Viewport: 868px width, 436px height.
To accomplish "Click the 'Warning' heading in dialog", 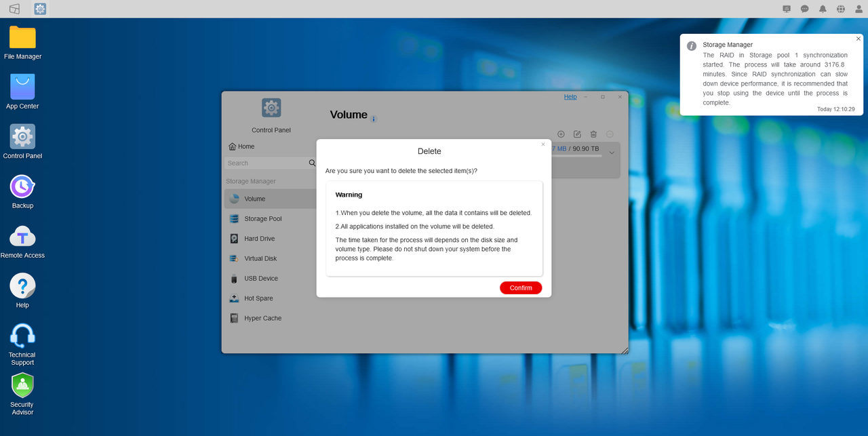I will click(349, 195).
